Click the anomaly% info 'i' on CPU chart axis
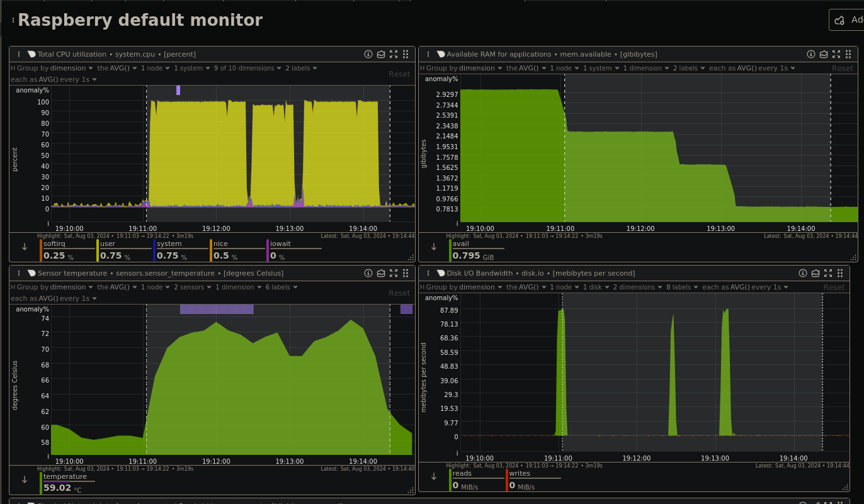Viewport: 864px width, 504px height. click(x=48, y=223)
